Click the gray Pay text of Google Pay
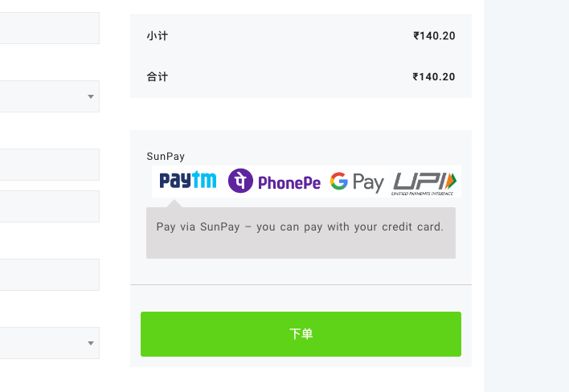 tap(368, 182)
